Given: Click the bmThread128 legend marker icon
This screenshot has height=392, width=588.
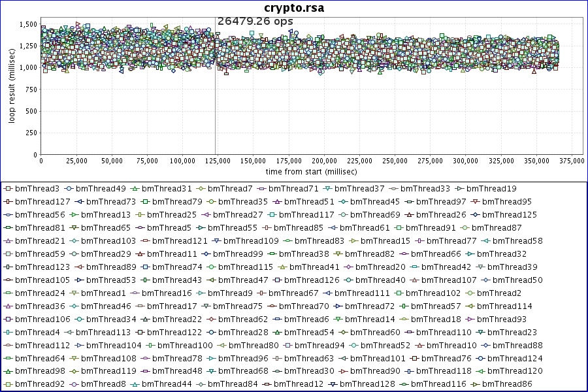Looking at the screenshot, I should (333, 385).
